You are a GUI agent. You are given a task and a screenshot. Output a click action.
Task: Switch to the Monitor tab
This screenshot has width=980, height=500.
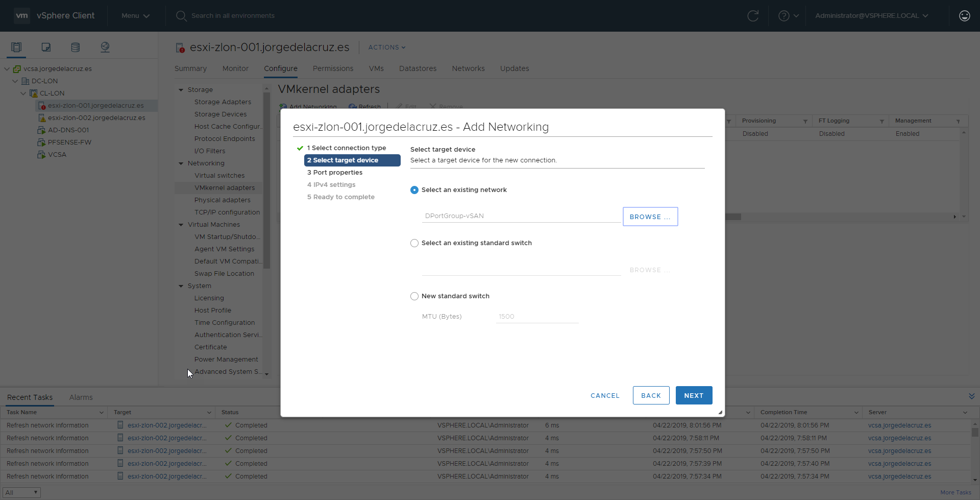pos(235,68)
